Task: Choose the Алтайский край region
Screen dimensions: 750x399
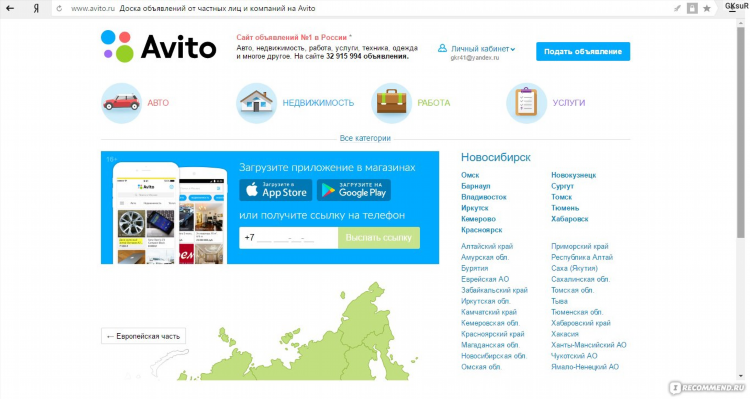Action: tap(486, 246)
